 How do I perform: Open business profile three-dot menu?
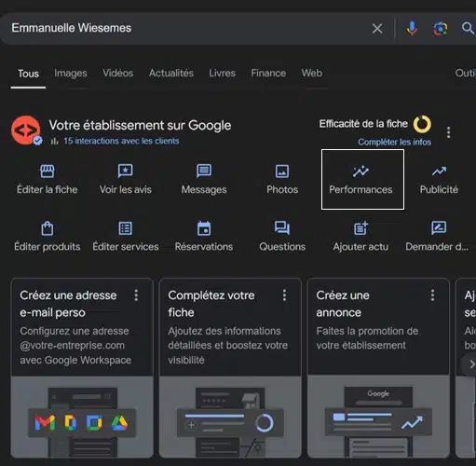448,132
